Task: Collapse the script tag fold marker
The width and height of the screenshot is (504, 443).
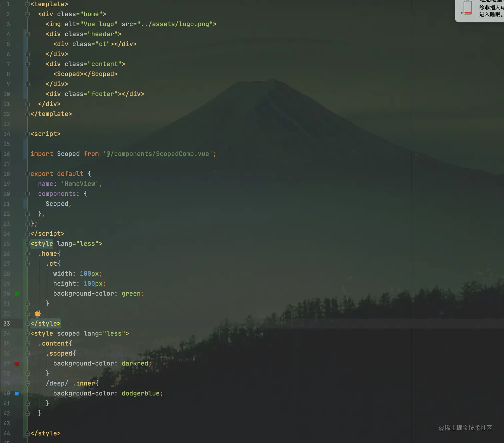Action: coord(28,134)
